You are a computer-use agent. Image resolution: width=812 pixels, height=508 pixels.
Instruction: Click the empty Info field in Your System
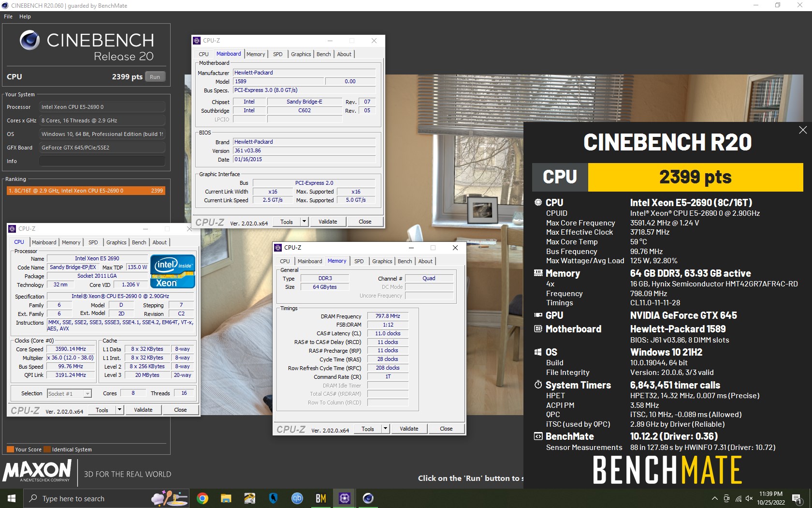click(x=102, y=161)
